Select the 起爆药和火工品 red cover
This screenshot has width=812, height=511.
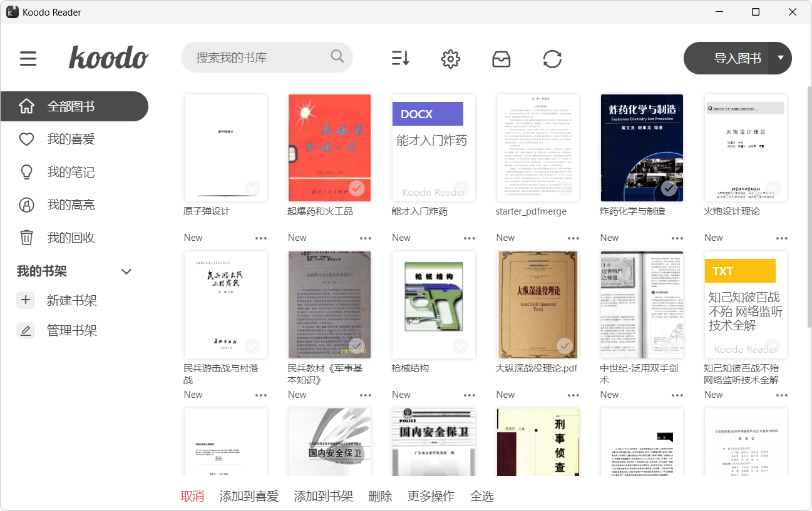(329, 148)
